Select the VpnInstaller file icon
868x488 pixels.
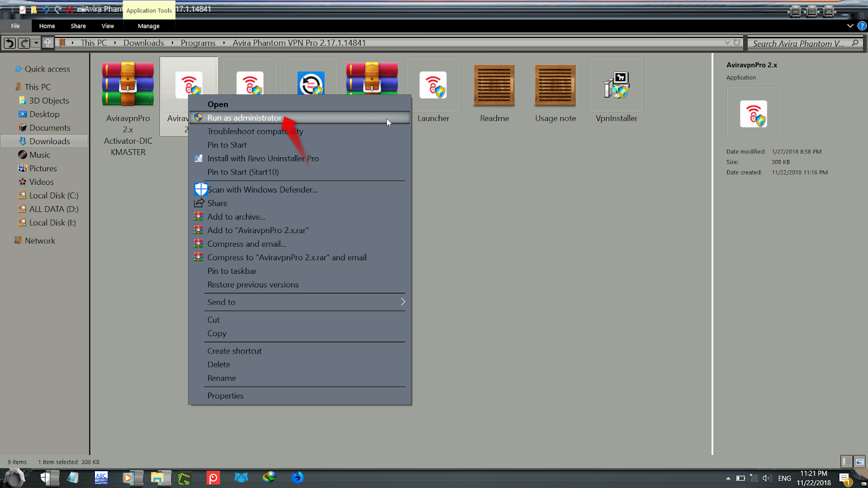coord(616,85)
